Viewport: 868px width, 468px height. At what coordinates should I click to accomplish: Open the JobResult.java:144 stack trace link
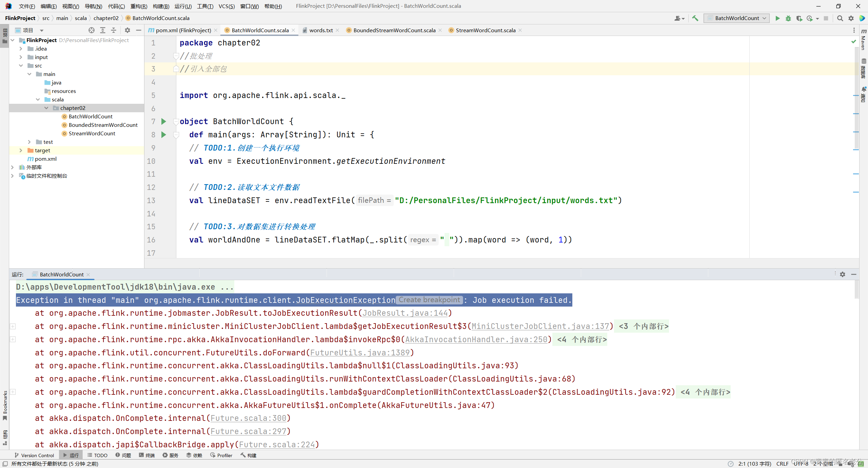click(x=405, y=313)
